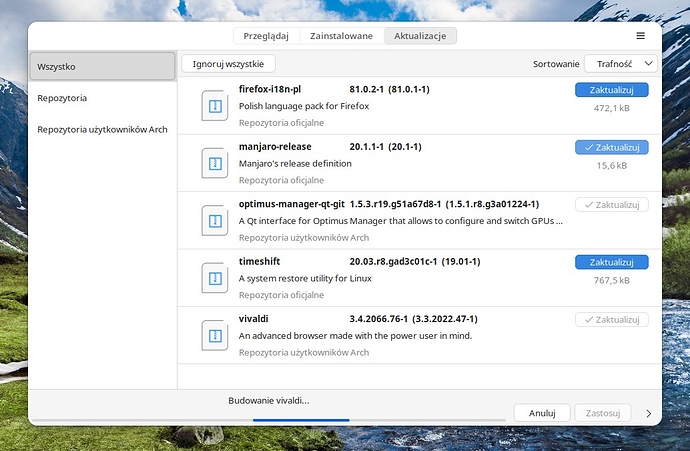Click the optimus-manager-qt-git package icon
The image size is (690, 451).
[x=215, y=220]
